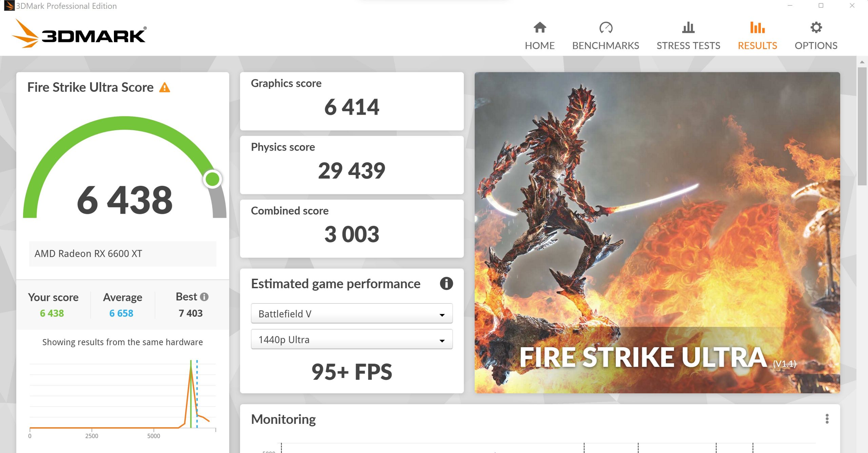Click the Fire Strike Ultra Score title
This screenshot has width=868, height=453.
pos(90,87)
